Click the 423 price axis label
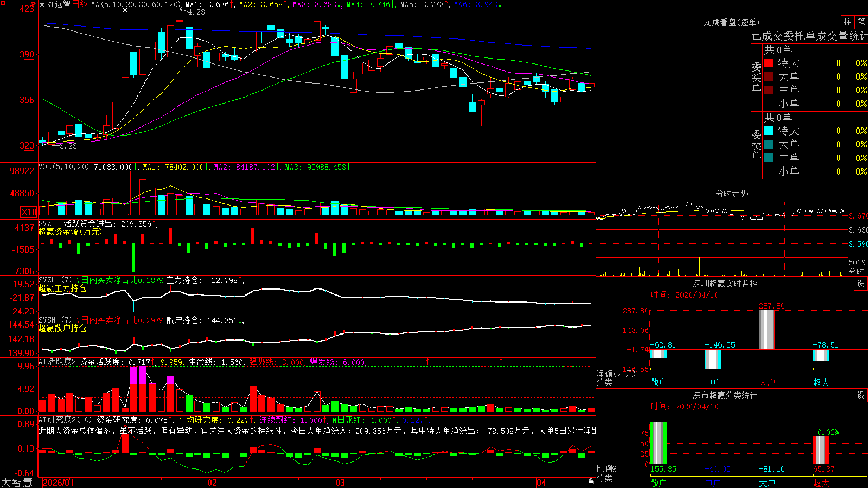868x488 pixels. pos(27,9)
